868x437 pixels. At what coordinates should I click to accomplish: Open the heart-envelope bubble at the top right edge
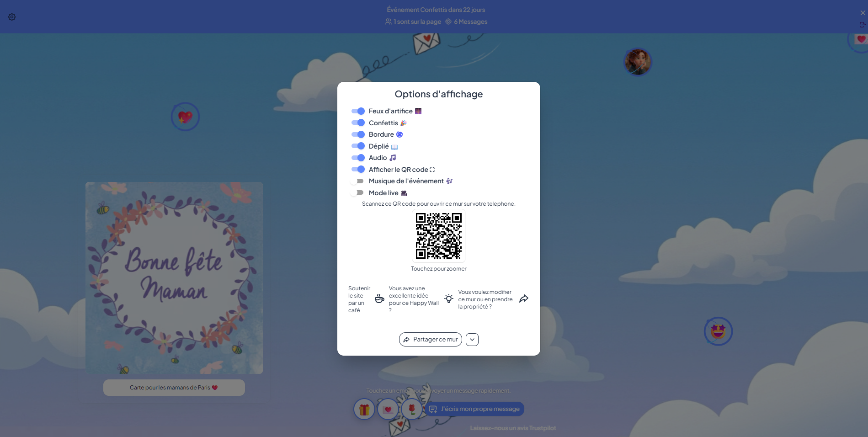pyautogui.click(x=861, y=39)
